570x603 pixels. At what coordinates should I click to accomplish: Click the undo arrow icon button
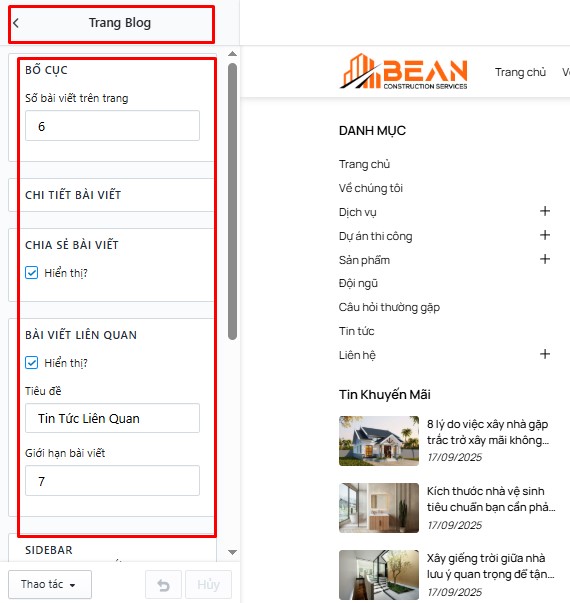click(x=163, y=585)
